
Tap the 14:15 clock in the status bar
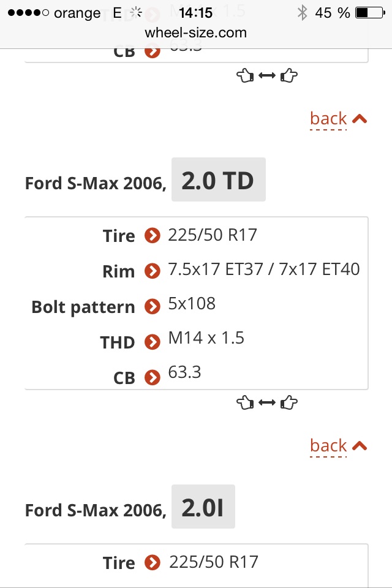pos(195,13)
